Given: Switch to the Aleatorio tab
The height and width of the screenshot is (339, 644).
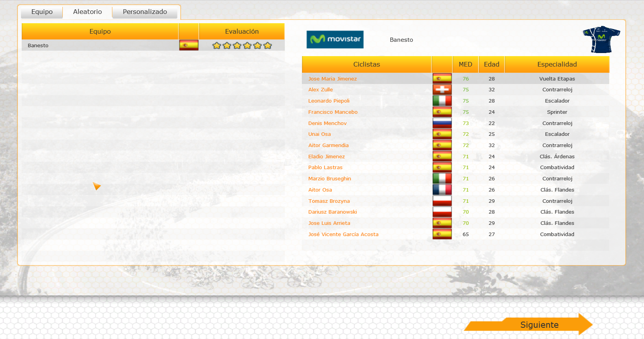Looking at the screenshot, I should pos(88,12).
